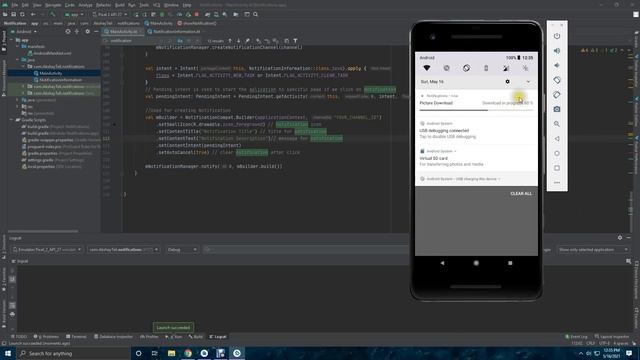Toggle Mobile data in phone quick settings
Image resolution: width=640 pixels, height=360 pixels.
pyautogui.click(x=506, y=68)
